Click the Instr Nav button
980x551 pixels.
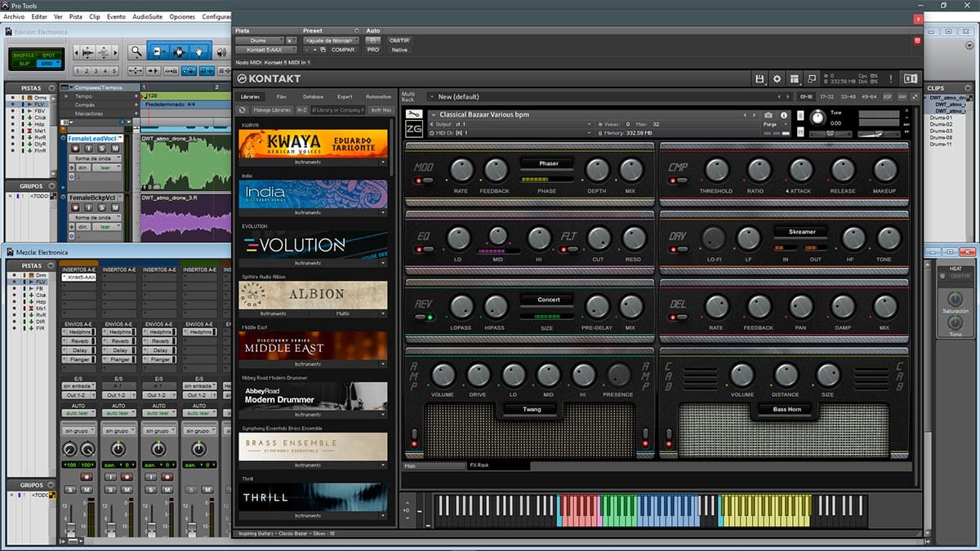point(381,109)
